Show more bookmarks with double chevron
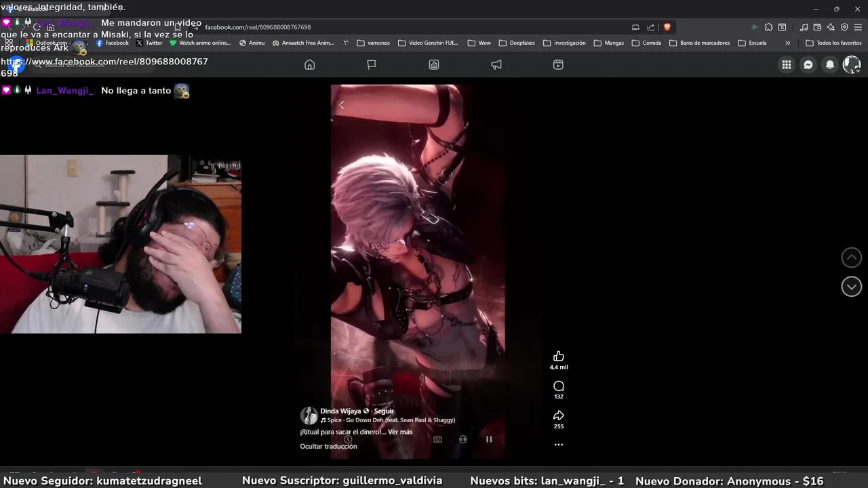The height and width of the screenshot is (488, 868). 787,43
